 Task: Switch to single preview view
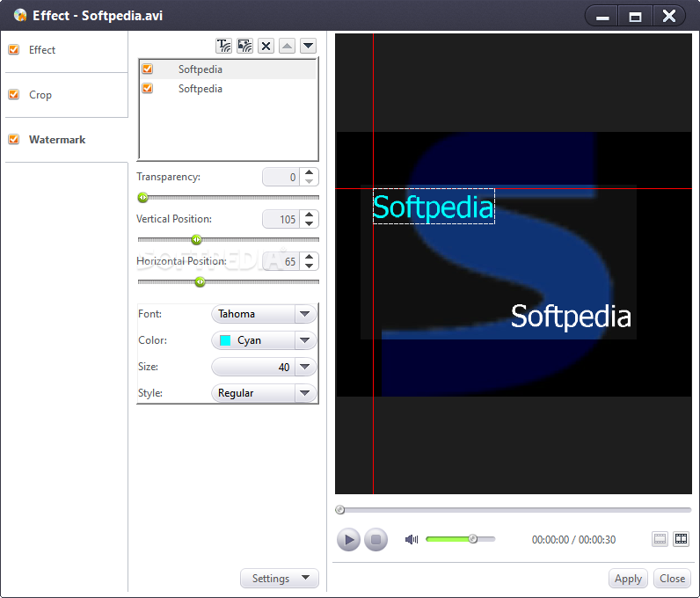[660, 539]
